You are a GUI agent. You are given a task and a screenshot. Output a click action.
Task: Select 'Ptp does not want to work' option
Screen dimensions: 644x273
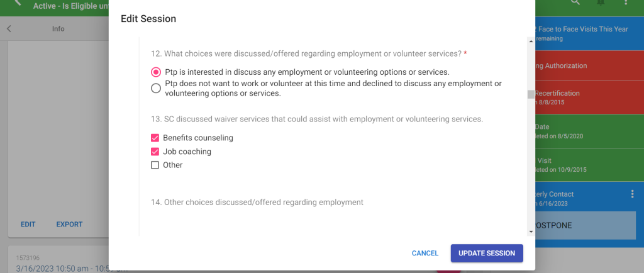(x=156, y=89)
